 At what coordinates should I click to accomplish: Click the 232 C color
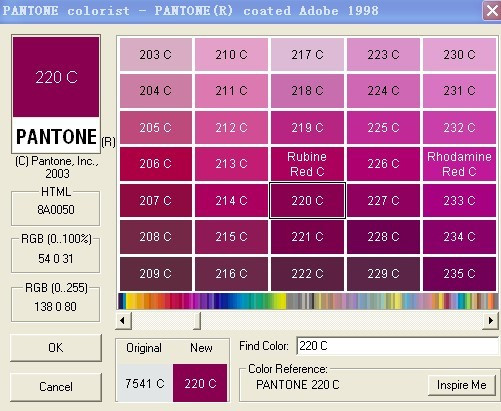[459, 127]
